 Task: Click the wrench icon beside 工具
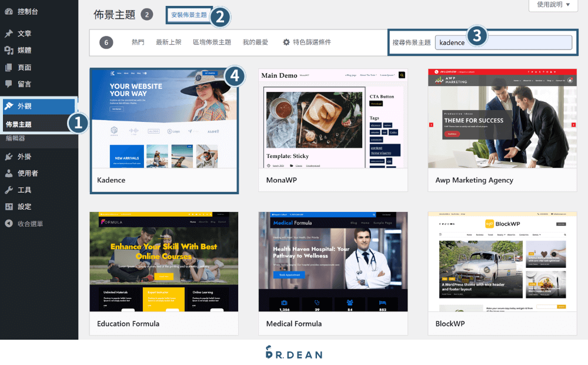click(9, 190)
